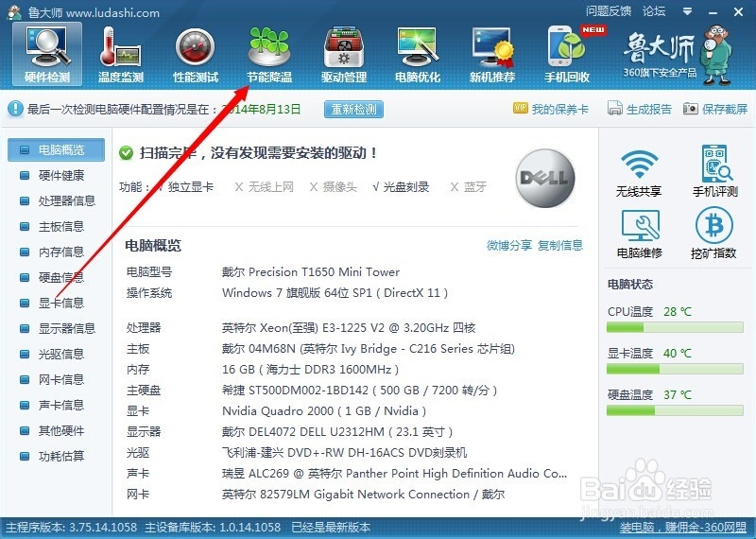Click the CPU温度 temperature bar
This screenshot has height=539, width=756.
point(675,328)
